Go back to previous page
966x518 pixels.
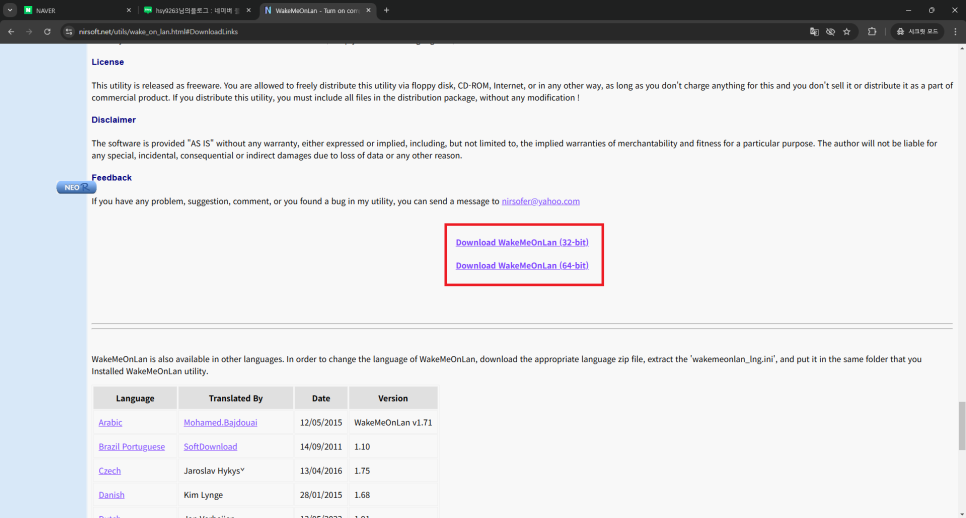pyautogui.click(x=11, y=31)
